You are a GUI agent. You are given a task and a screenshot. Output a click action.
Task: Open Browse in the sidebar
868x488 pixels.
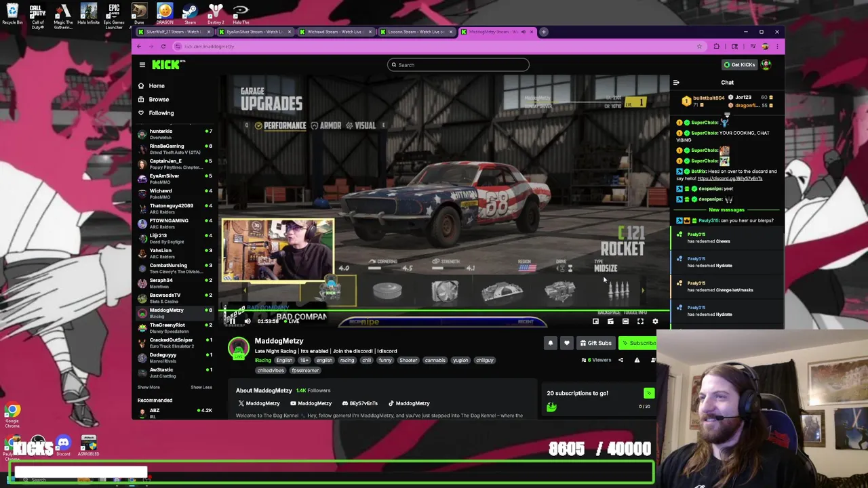[x=159, y=100]
